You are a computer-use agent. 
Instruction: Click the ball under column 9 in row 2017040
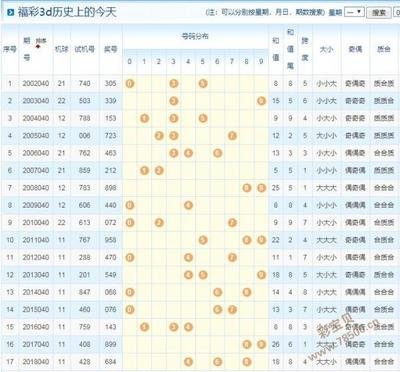pos(261,344)
